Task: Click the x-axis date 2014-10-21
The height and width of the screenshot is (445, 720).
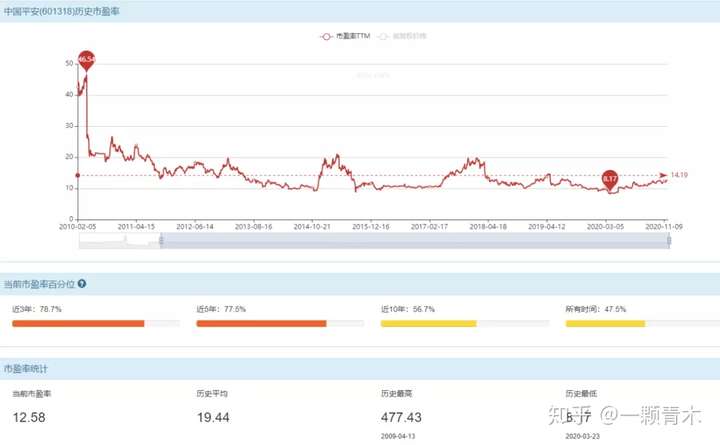Action: [312, 227]
